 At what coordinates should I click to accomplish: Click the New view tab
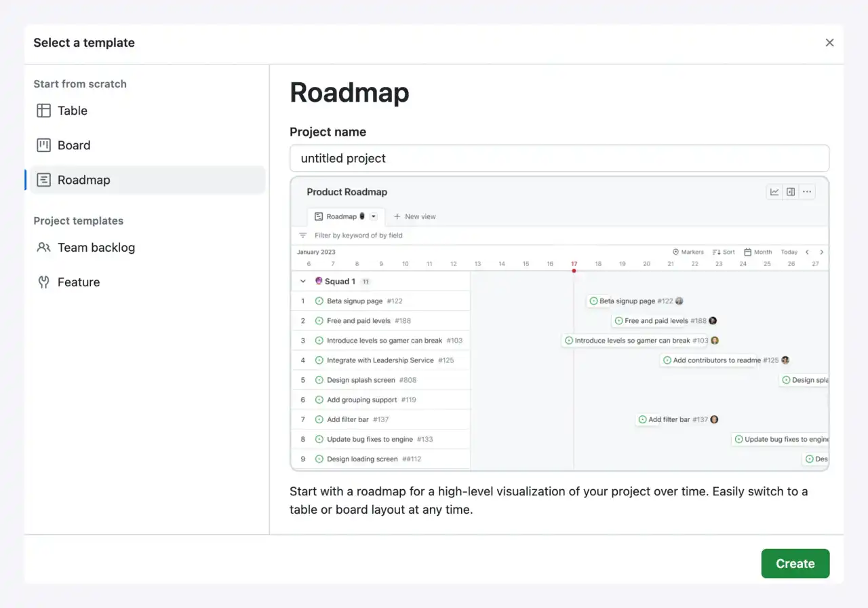pyautogui.click(x=414, y=216)
